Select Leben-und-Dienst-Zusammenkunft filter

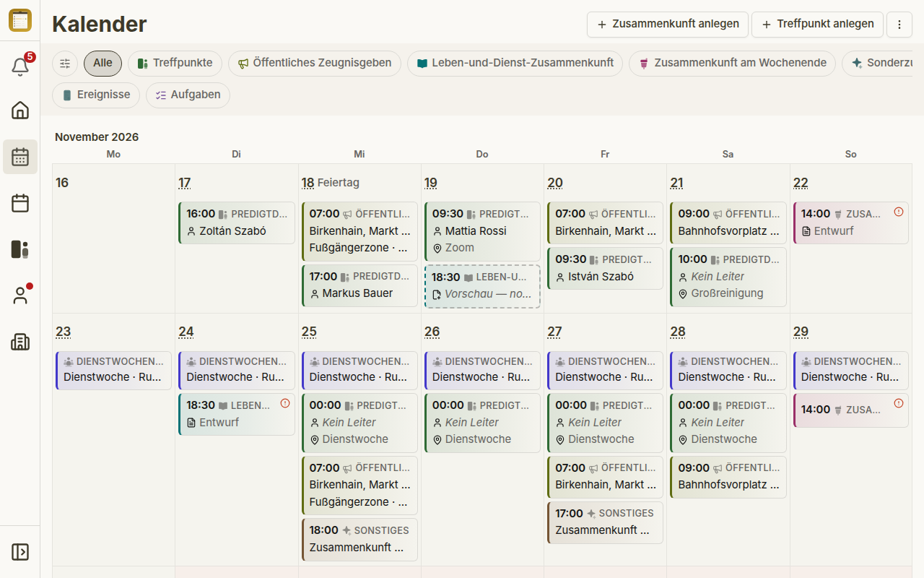[x=515, y=64]
